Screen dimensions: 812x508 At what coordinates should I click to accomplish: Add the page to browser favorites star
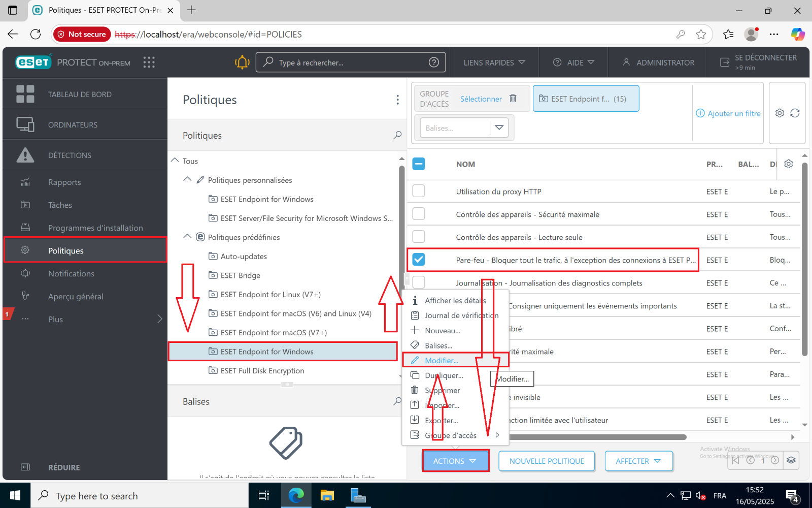click(701, 34)
